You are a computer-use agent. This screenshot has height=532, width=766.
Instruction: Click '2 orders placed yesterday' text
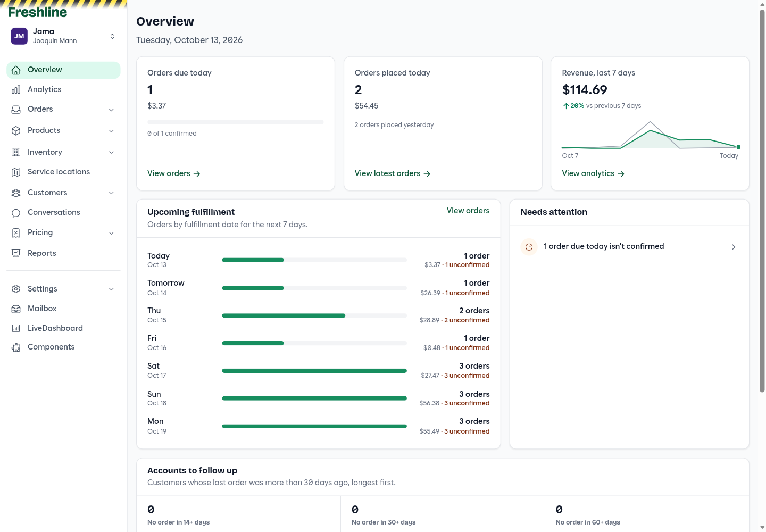coord(394,125)
